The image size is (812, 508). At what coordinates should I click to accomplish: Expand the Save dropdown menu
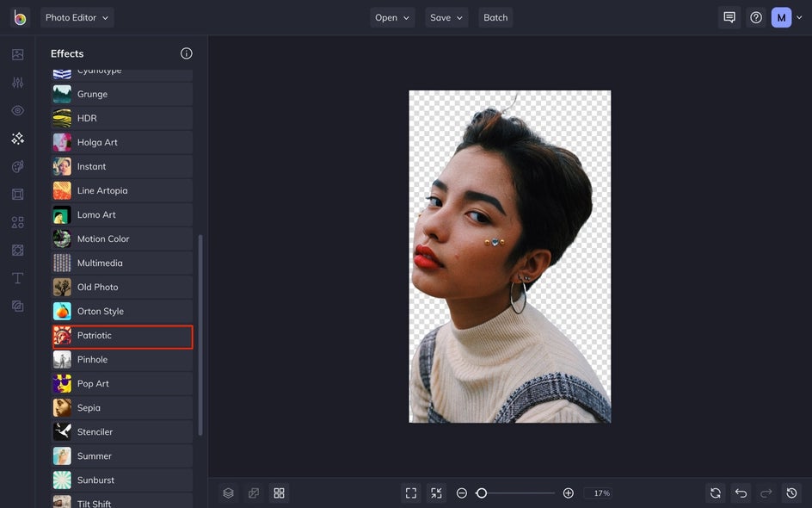click(x=447, y=17)
